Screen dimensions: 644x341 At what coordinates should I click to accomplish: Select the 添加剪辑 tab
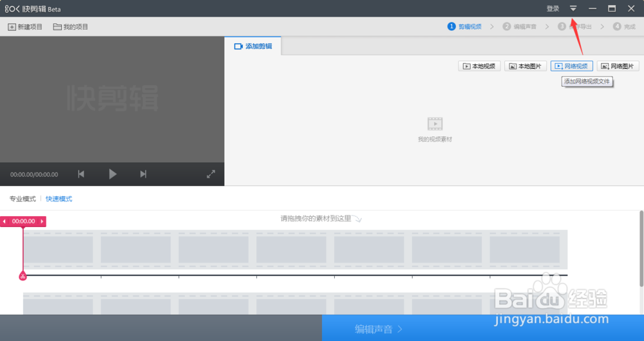[253, 46]
